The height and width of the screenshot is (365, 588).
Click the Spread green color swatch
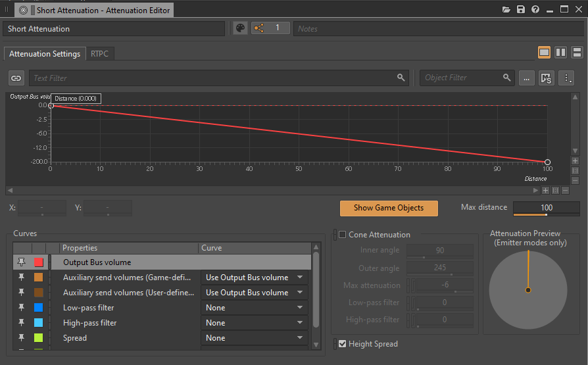[x=39, y=337]
